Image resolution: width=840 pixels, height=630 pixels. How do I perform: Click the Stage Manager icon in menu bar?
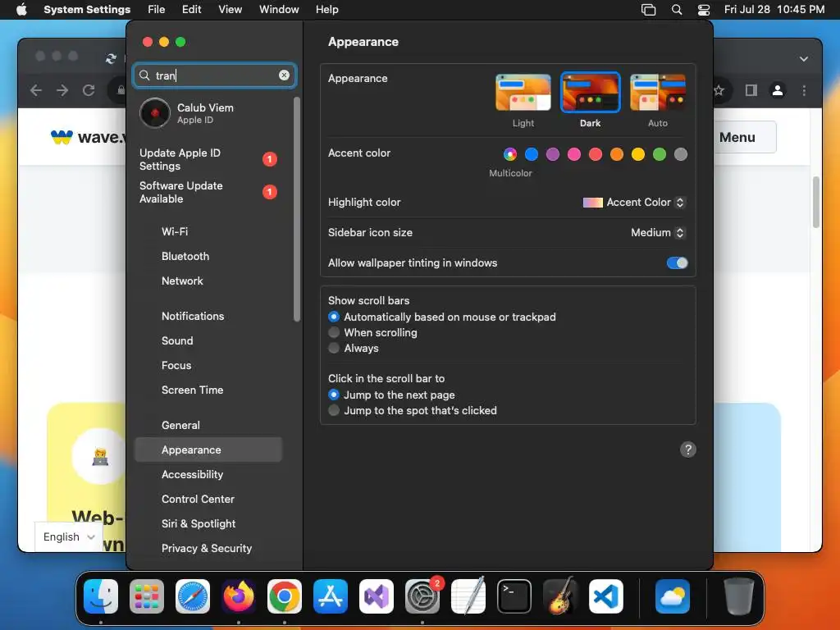click(x=648, y=10)
